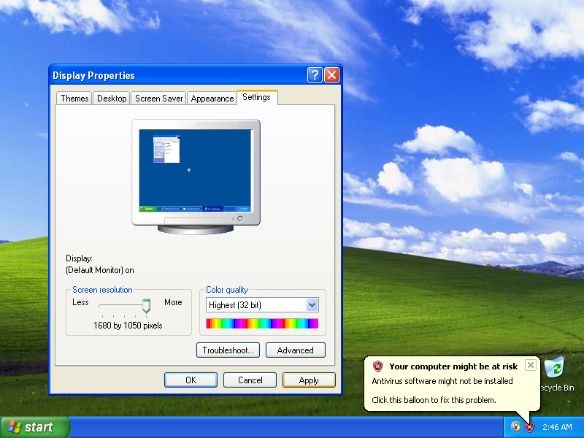
Task: Expand the Color quality dropdown
Action: (x=312, y=305)
